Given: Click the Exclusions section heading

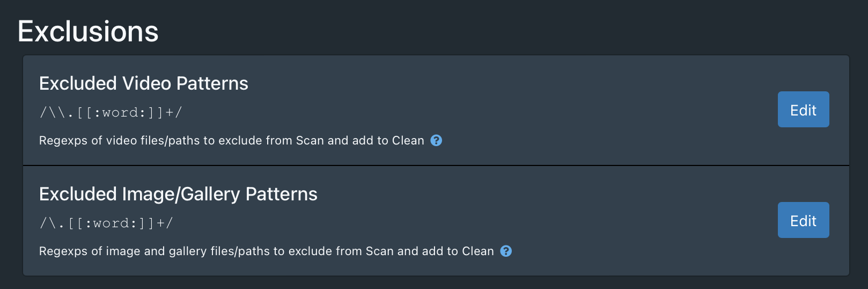Looking at the screenshot, I should [88, 32].
